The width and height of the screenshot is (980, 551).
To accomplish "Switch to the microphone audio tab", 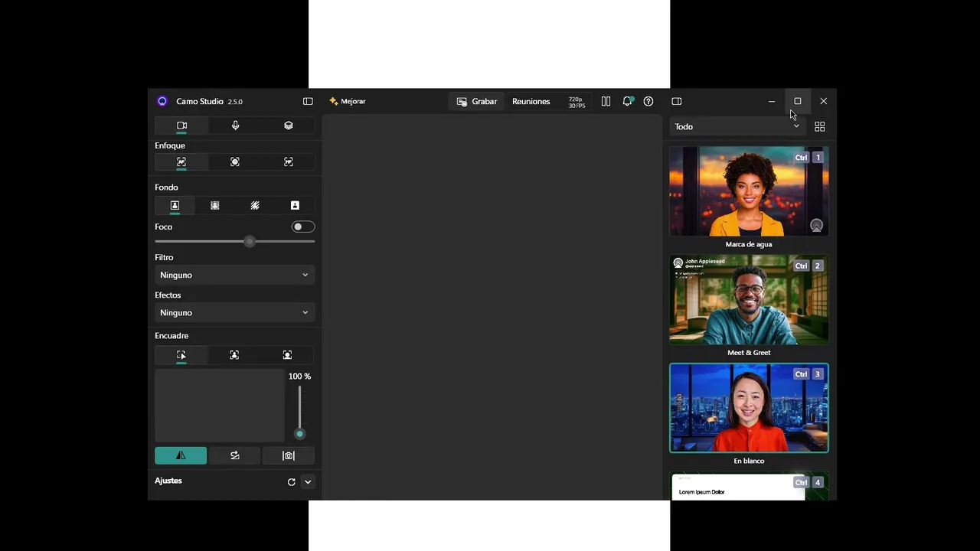I will click(x=235, y=126).
